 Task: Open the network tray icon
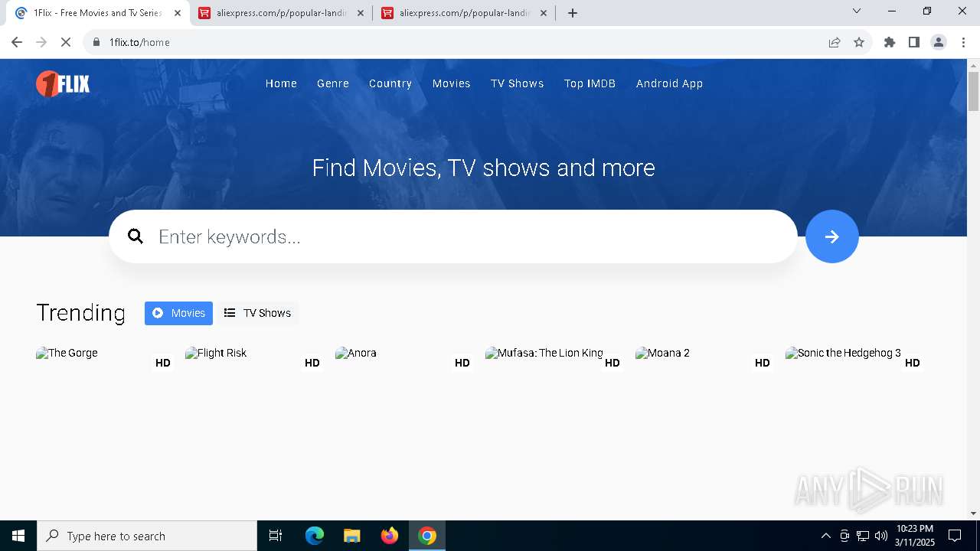[863, 536]
